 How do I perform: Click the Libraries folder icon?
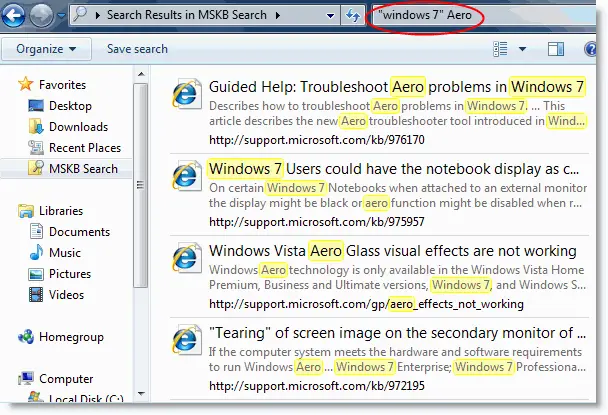click(26, 211)
